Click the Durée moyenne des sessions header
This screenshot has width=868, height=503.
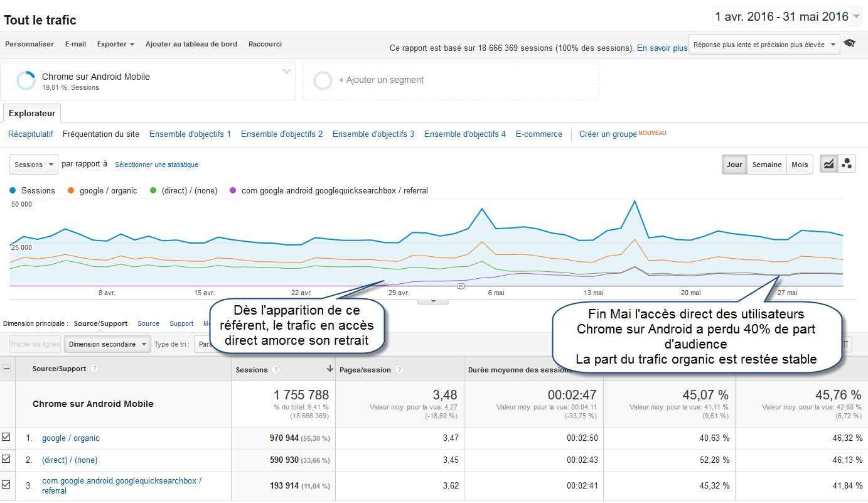520,370
